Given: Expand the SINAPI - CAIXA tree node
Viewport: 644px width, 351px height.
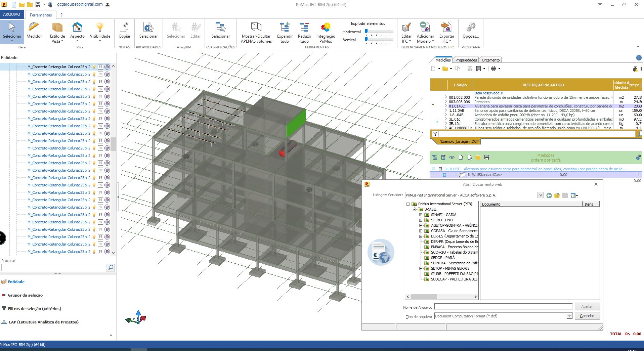Looking at the screenshot, I should (x=421, y=215).
